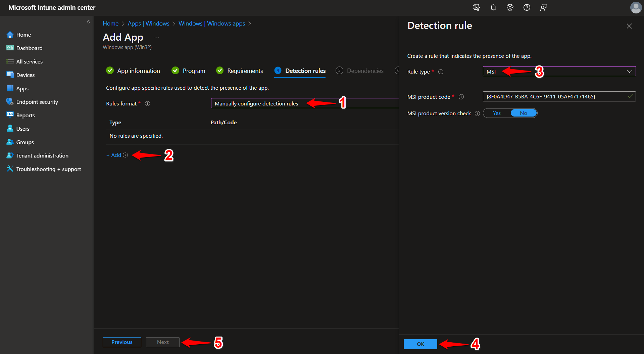Switch to the Program tab

point(194,71)
